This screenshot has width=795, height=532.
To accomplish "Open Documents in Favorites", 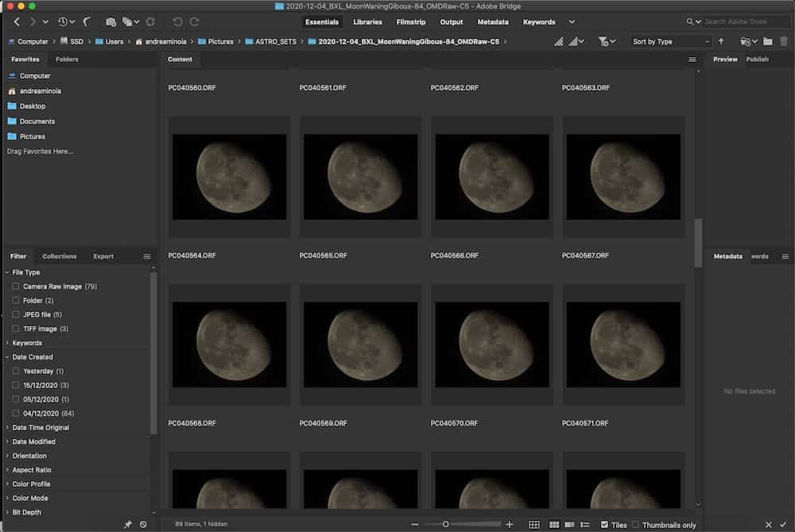I will [37, 122].
